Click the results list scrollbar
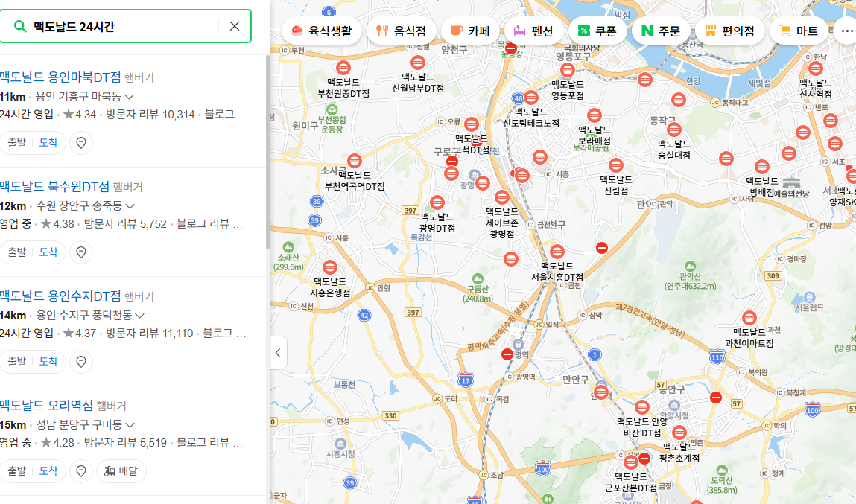 [267, 152]
